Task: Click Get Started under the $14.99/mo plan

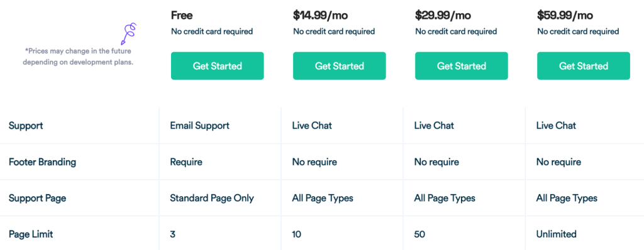Action: [339, 66]
